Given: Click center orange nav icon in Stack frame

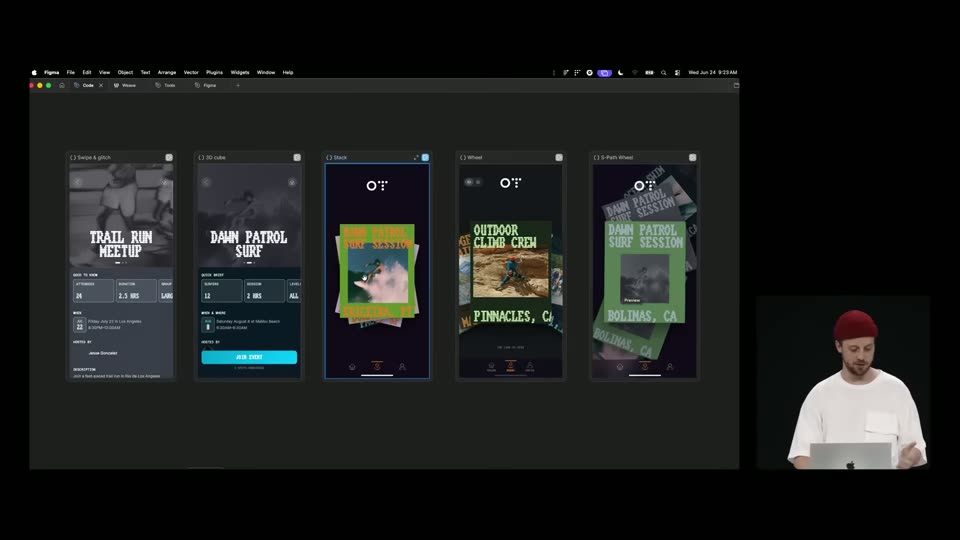Looking at the screenshot, I should click(x=377, y=366).
